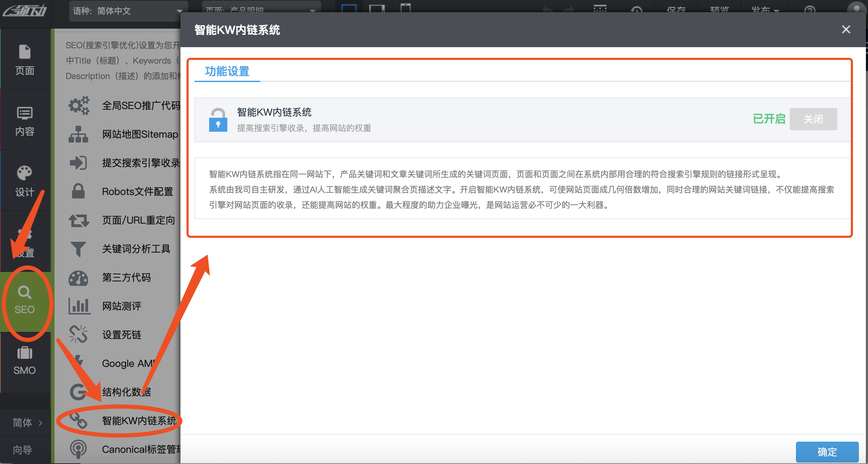Open Robots文件配置 settings
Viewport: 868px width, 464px height.
click(x=137, y=191)
